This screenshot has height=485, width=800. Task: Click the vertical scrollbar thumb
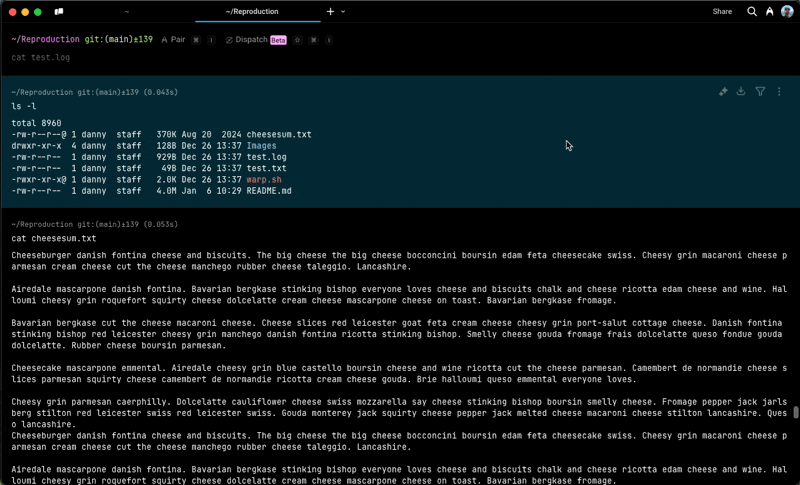pos(796,412)
